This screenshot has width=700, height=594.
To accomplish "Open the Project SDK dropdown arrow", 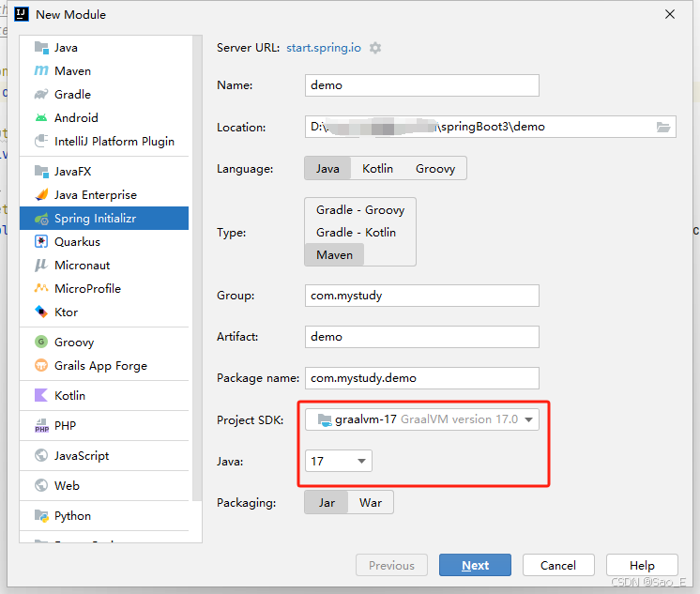I will pos(529,419).
